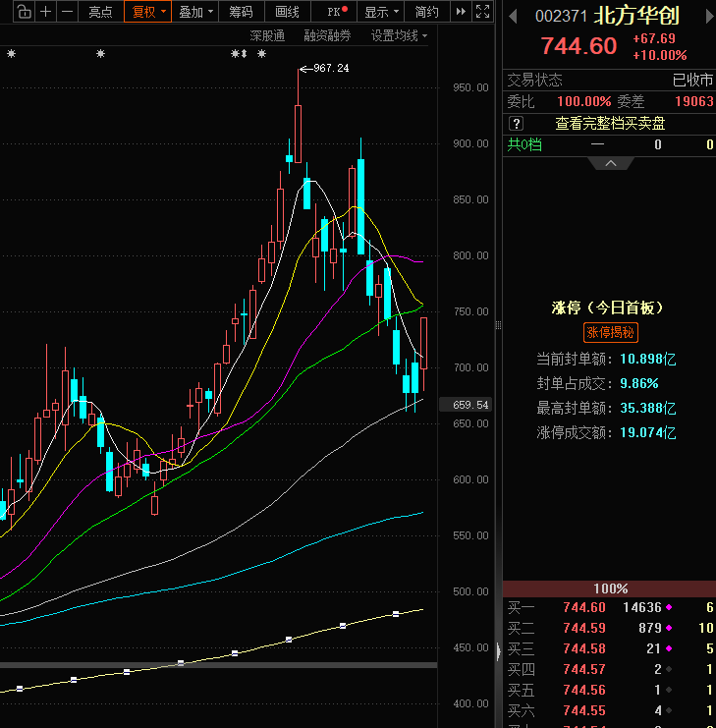Click gray diamond icon in 买六 row
Screen dimensions: 716x728
pos(669,710)
